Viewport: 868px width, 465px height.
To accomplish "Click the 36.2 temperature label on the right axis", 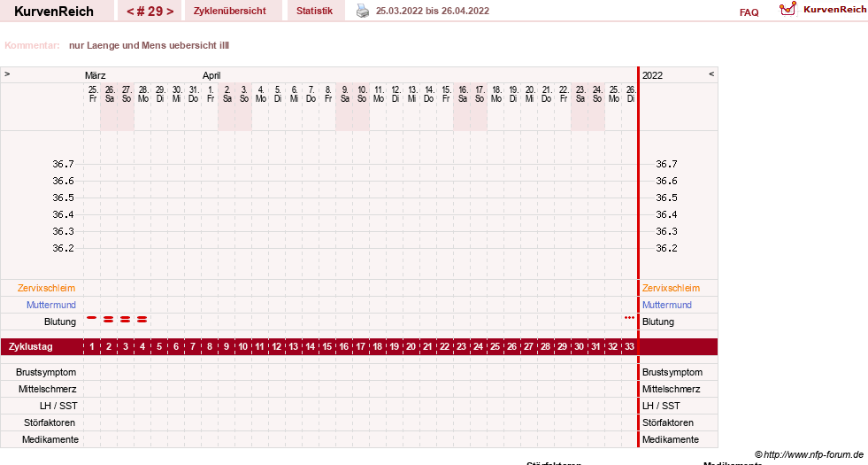I will click(666, 248).
